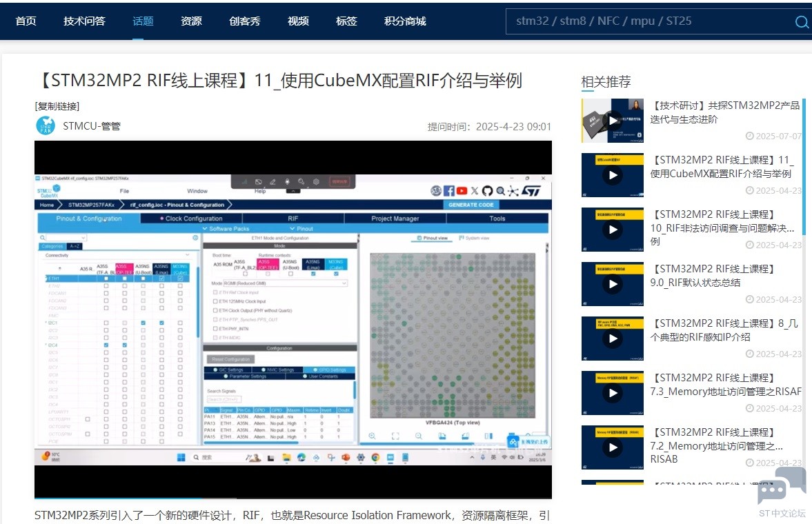Screen dimensions: 812x524
Task: Toggle ETH 125MHz Clock Input checkbox
Action: click(215, 301)
